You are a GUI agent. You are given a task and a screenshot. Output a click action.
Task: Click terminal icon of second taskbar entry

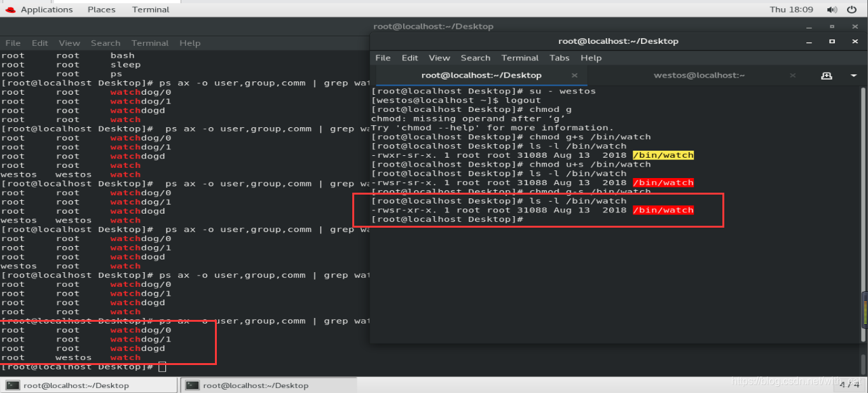coord(193,385)
